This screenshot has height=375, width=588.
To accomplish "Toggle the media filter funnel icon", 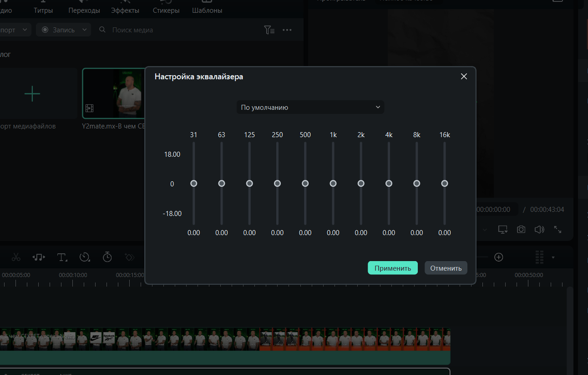I will (269, 30).
